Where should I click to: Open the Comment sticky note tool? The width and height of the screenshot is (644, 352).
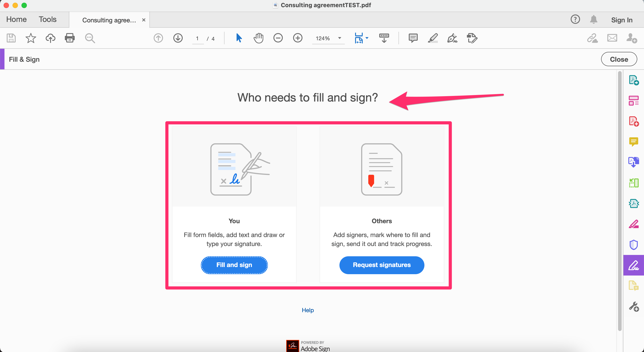click(x=413, y=38)
